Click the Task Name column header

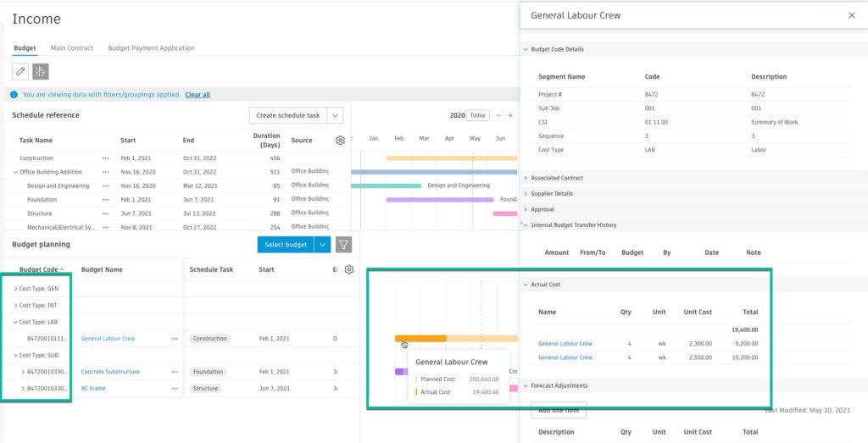tap(36, 141)
